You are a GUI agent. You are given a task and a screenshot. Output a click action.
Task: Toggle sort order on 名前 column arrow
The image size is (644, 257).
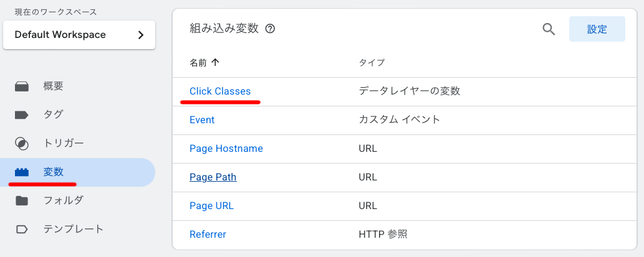pyautogui.click(x=216, y=62)
